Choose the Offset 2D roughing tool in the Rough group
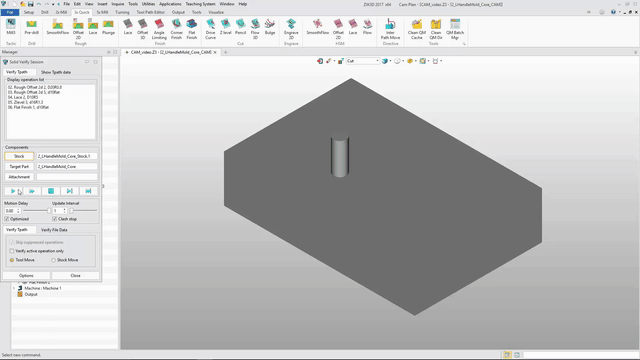Screen dimensions: 640x360 78,29
